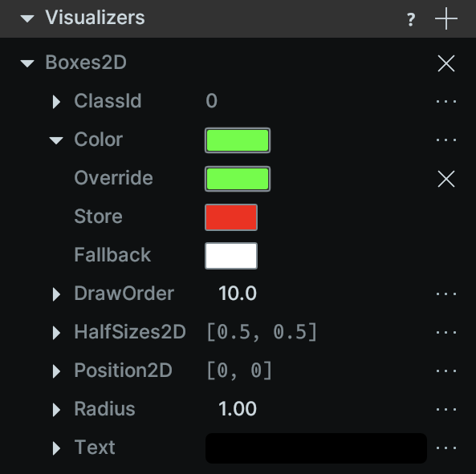Remove the Color override value

click(x=446, y=179)
